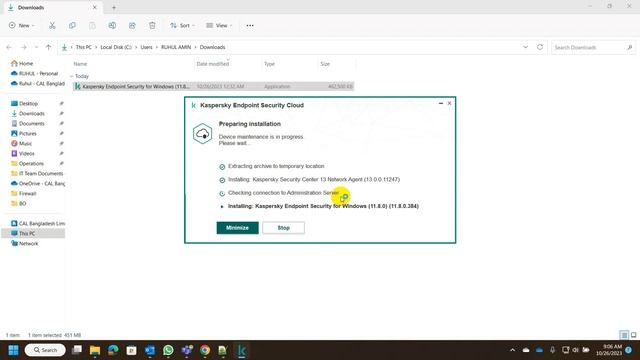
Task: Select This PC in the breadcrumb path
Action: tap(84, 47)
